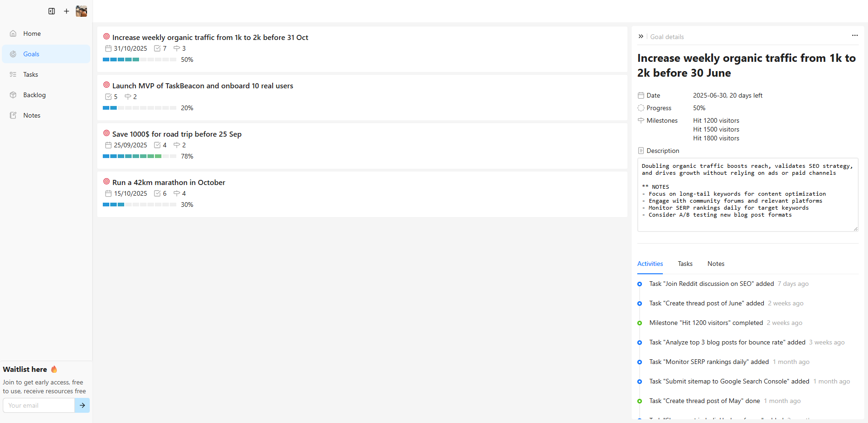
Task: Click target icon of the marathon goal
Action: coord(107,182)
